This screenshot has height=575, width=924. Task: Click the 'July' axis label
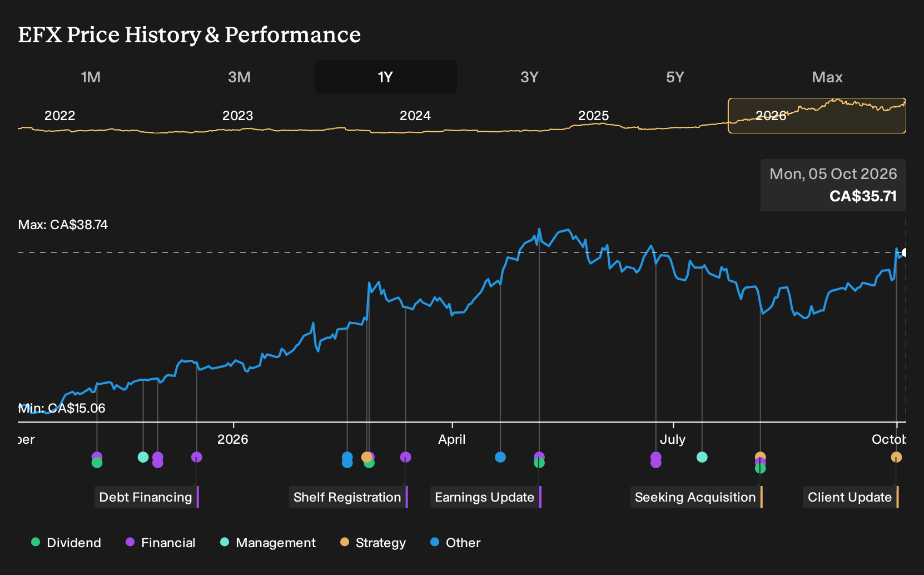click(x=672, y=439)
